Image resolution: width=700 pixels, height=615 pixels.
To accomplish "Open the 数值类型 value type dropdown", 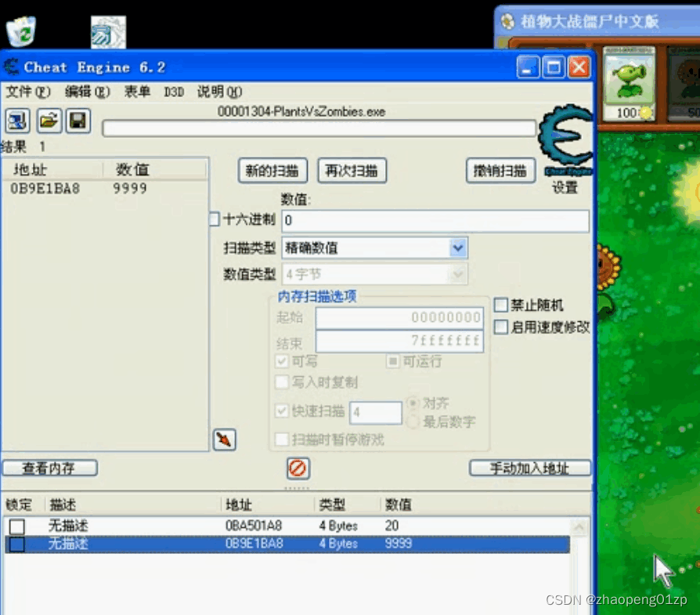I will 457,274.
